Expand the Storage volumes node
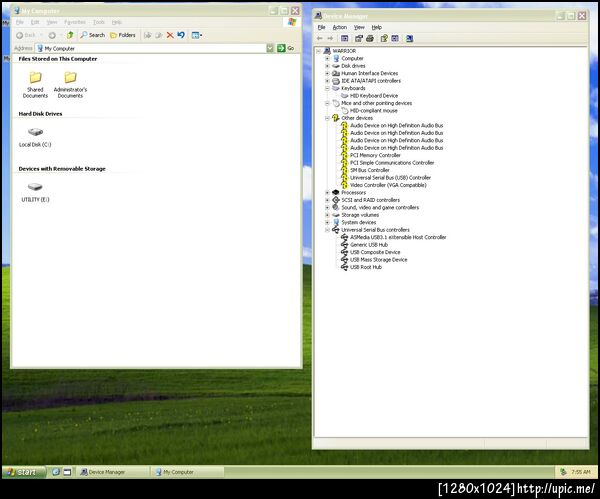This screenshot has width=600, height=499. tap(327, 215)
